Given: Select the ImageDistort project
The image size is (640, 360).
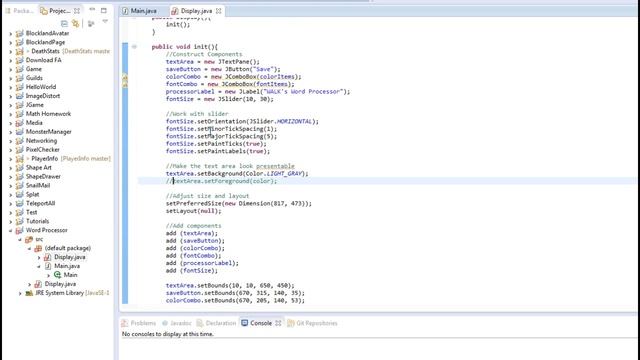Looking at the screenshot, I should coord(43,96).
